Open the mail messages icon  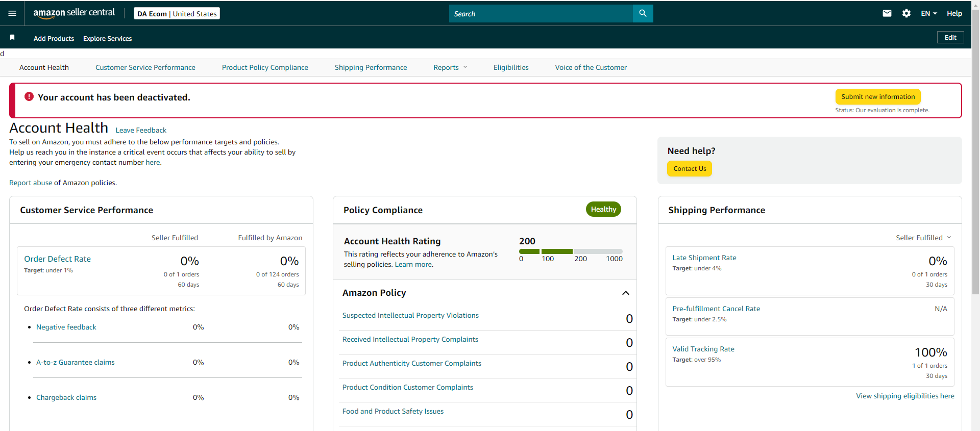[x=887, y=13]
